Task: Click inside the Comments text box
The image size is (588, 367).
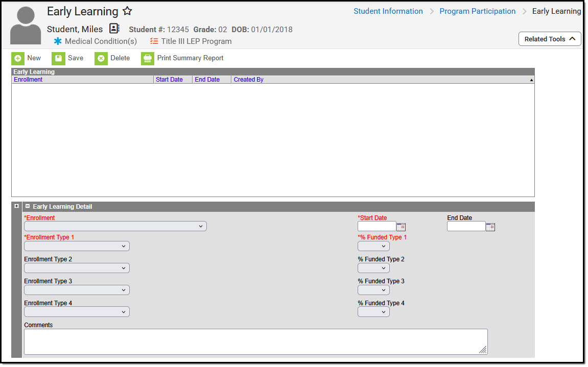Action: click(255, 341)
